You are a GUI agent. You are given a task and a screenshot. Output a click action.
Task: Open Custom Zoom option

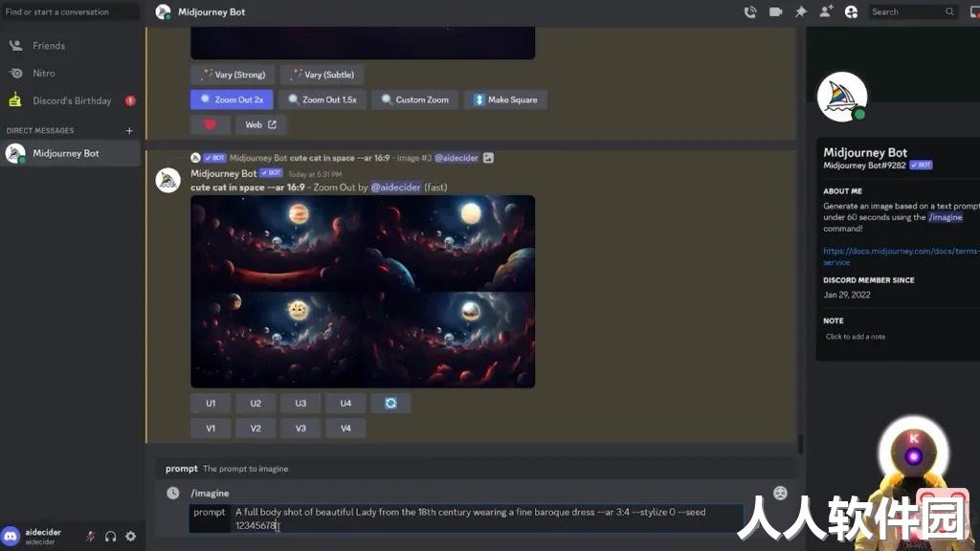(415, 99)
